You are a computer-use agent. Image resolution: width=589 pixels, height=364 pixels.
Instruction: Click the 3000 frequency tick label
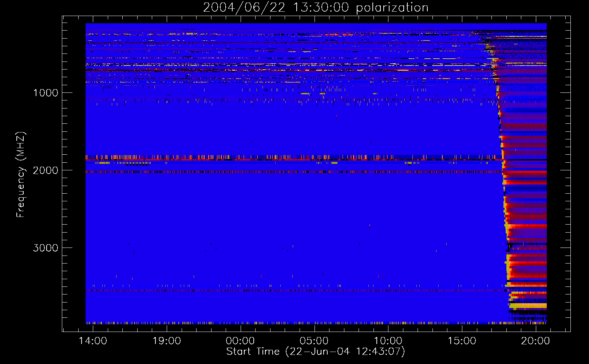click(x=46, y=248)
